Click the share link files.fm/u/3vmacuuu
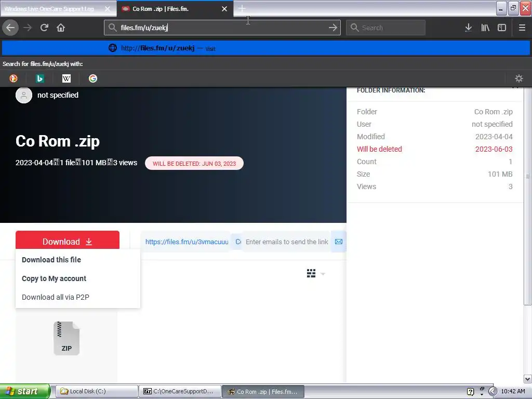Viewport: 532px width, 399px height. (x=187, y=242)
